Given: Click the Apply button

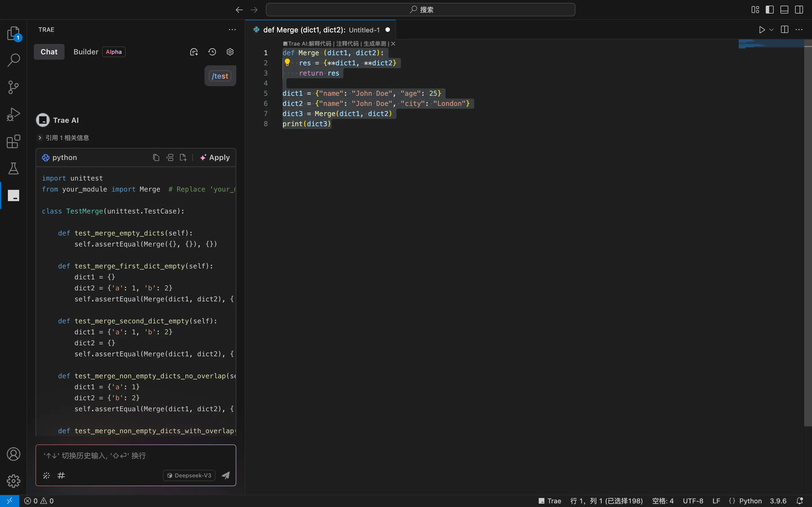Looking at the screenshot, I should (215, 158).
